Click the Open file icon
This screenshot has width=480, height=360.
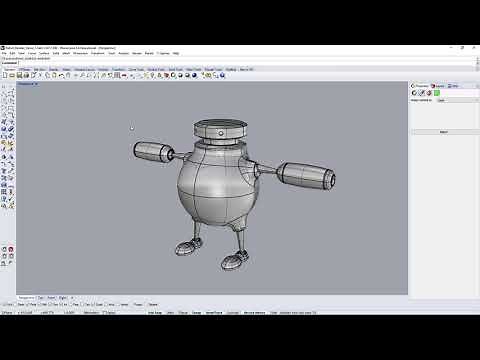[x=12, y=76]
